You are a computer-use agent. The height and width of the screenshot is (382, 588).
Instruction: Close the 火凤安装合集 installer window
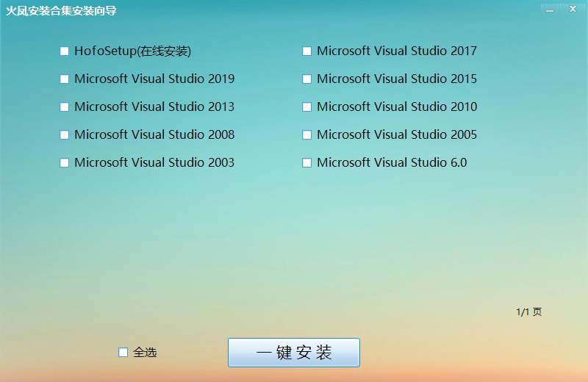573,10
